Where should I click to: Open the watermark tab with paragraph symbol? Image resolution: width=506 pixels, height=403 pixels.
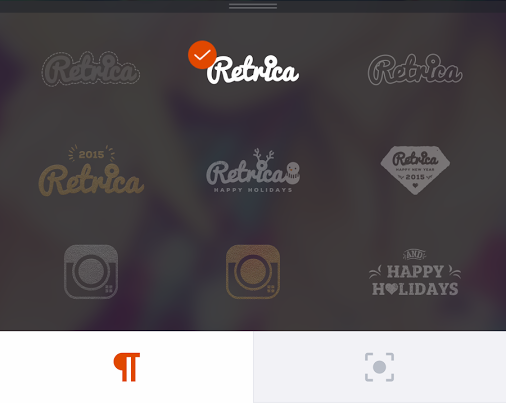126,367
